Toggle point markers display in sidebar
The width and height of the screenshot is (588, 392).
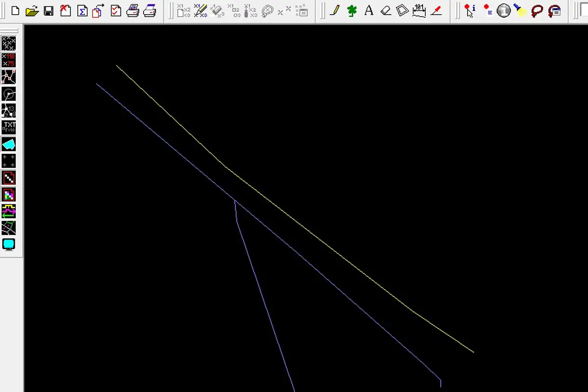9,44
